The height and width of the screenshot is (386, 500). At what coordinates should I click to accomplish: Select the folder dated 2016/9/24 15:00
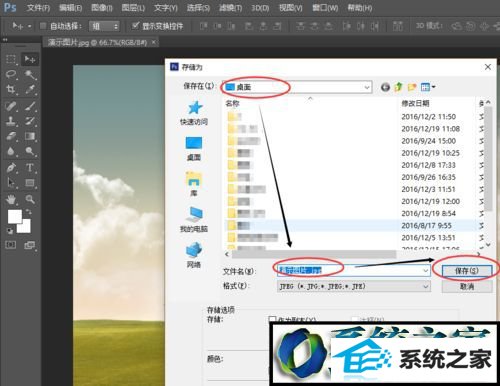pyautogui.click(x=353, y=141)
